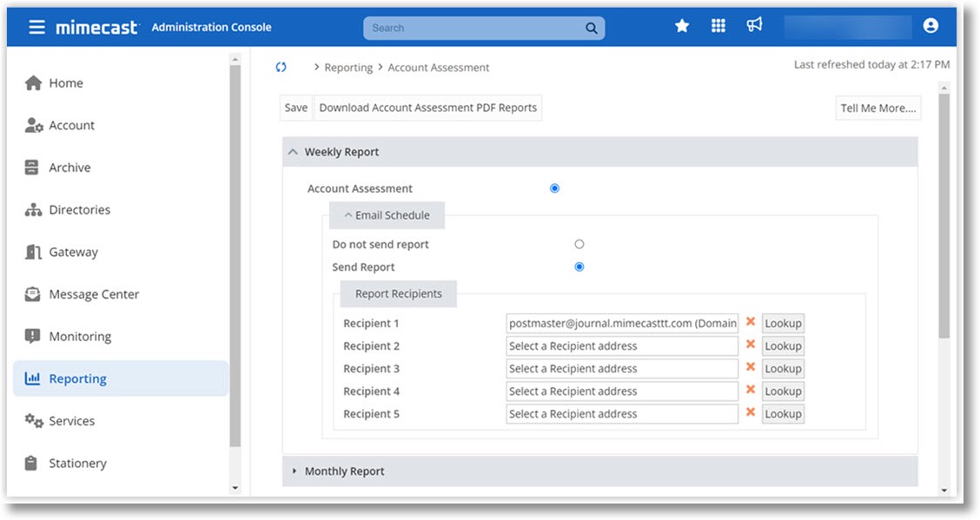Open the hamburger navigation menu

[36, 26]
